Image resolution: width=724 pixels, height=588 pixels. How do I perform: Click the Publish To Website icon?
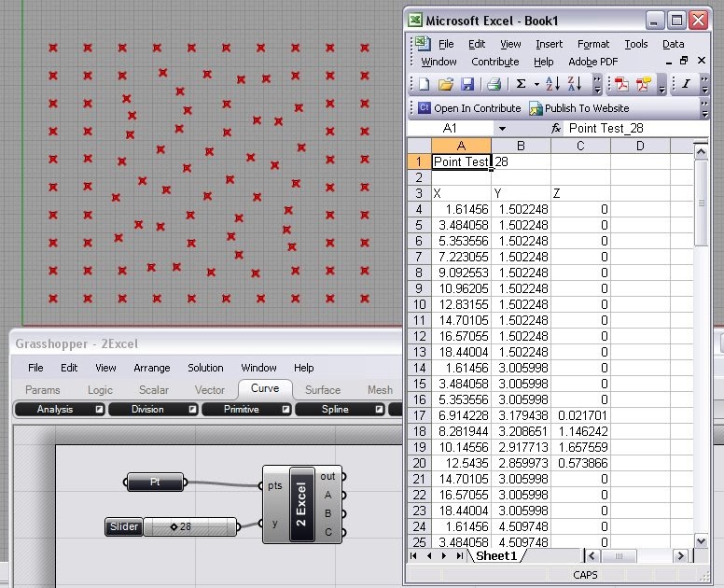click(536, 108)
